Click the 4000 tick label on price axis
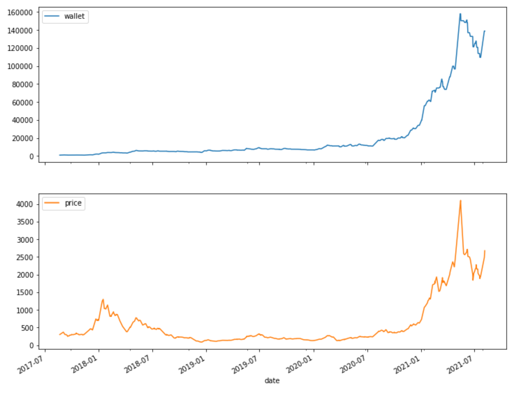 point(25,204)
